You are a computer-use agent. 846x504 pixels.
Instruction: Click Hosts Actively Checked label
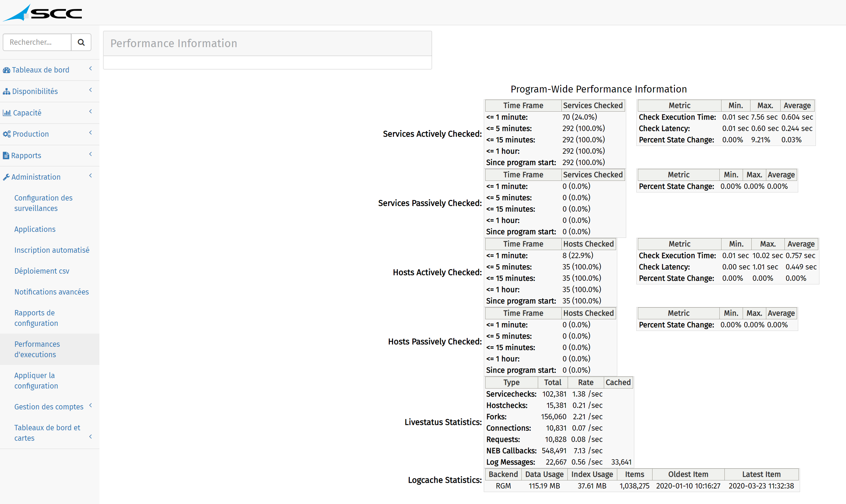tap(437, 272)
